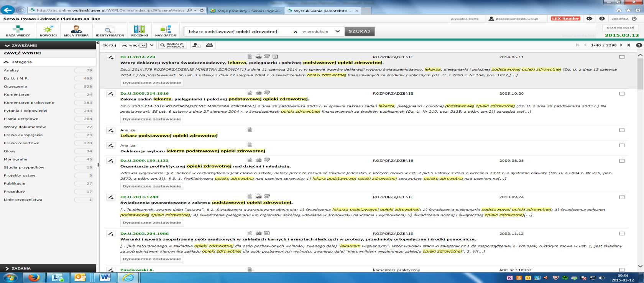This screenshot has width=644, height=283.
Task: Click the results vertical scrollbar down arrow
Action: pyautogui.click(x=640, y=266)
